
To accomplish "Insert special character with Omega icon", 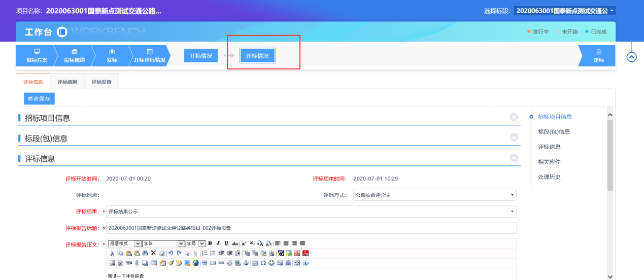I will [x=263, y=263].
